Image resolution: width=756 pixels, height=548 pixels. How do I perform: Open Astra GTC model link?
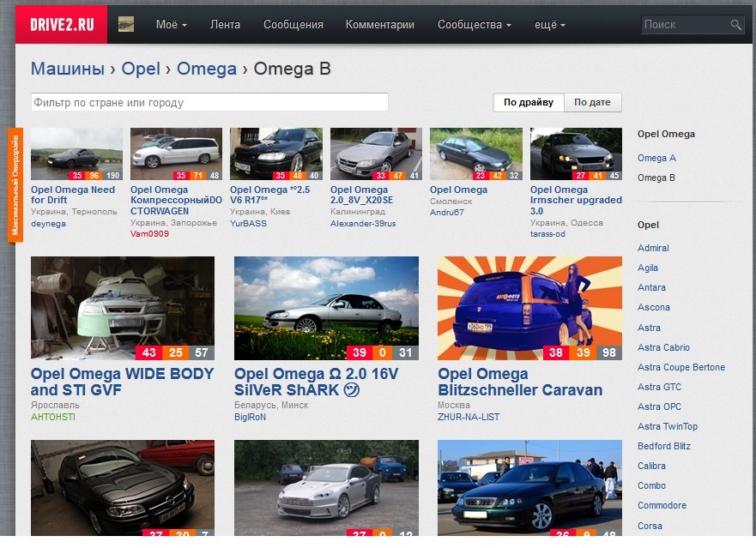click(x=659, y=387)
